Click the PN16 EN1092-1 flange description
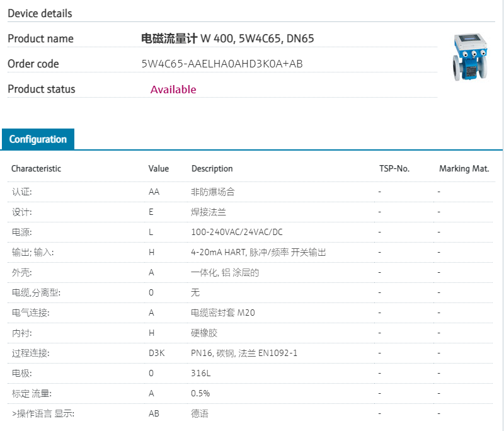Image resolution: width=504 pixels, height=431 pixels. click(x=244, y=353)
